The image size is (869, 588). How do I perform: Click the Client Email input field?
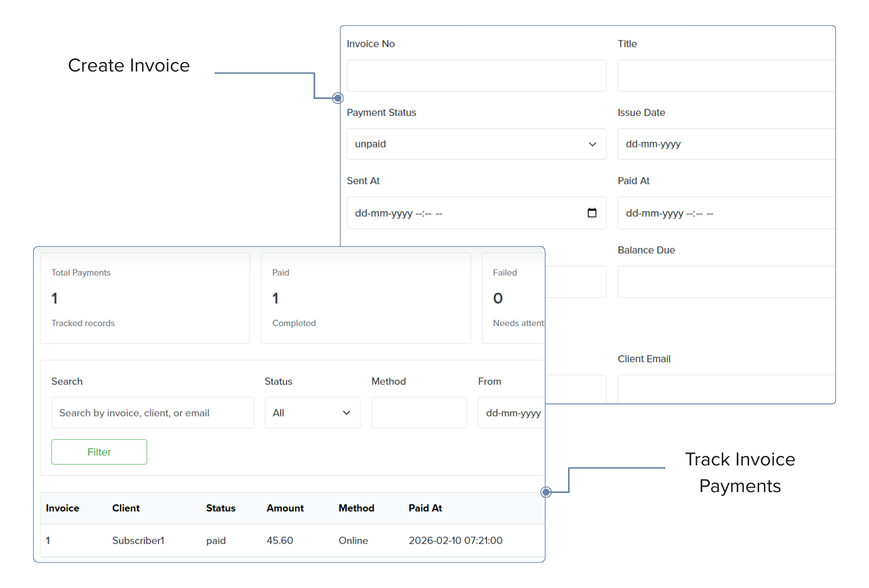tap(724, 389)
